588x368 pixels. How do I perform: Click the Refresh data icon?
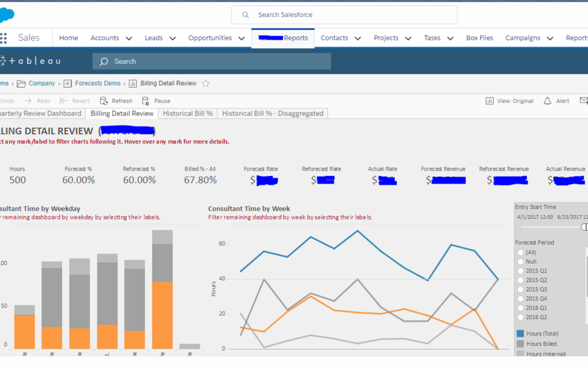[104, 101]
